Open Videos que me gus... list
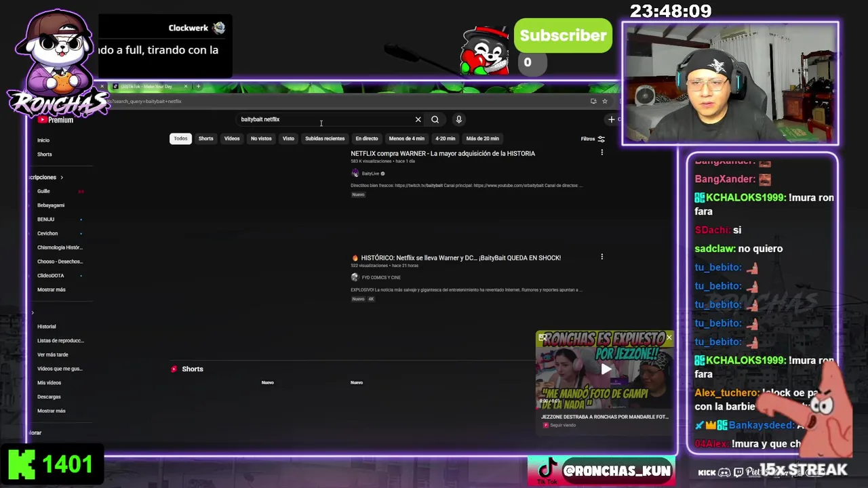868x488 pixels. (60, 369)
